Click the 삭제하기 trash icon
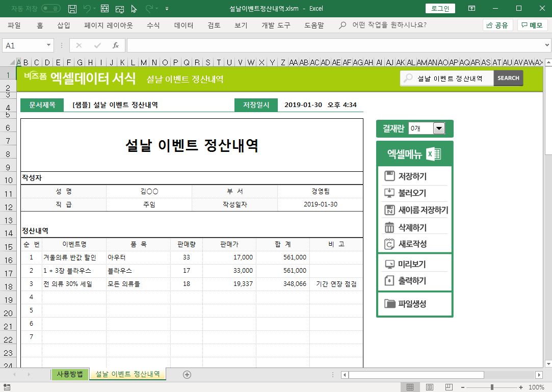 click(389, 227)
